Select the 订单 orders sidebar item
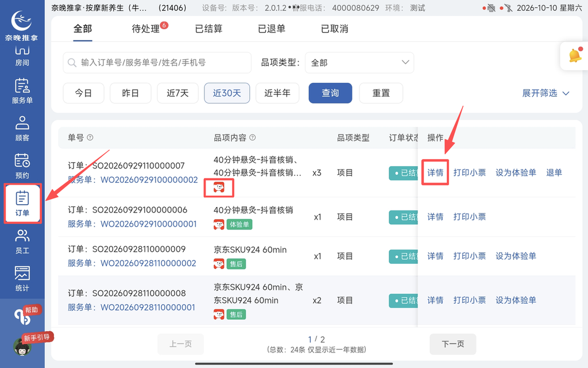588x368 pixels. [22, 204]
